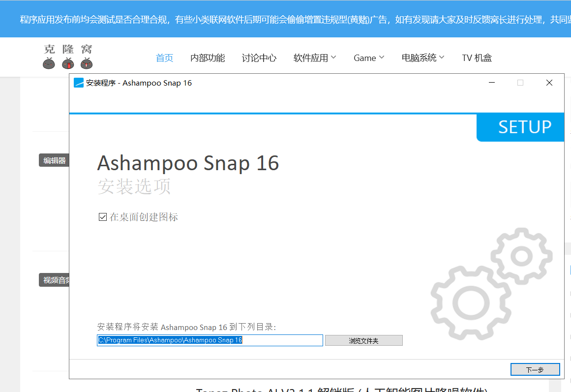Image resolution: width=571 pixels, height=392 pixels.
Task: Open 内部功能 navigation item
Action: (208, 58)
